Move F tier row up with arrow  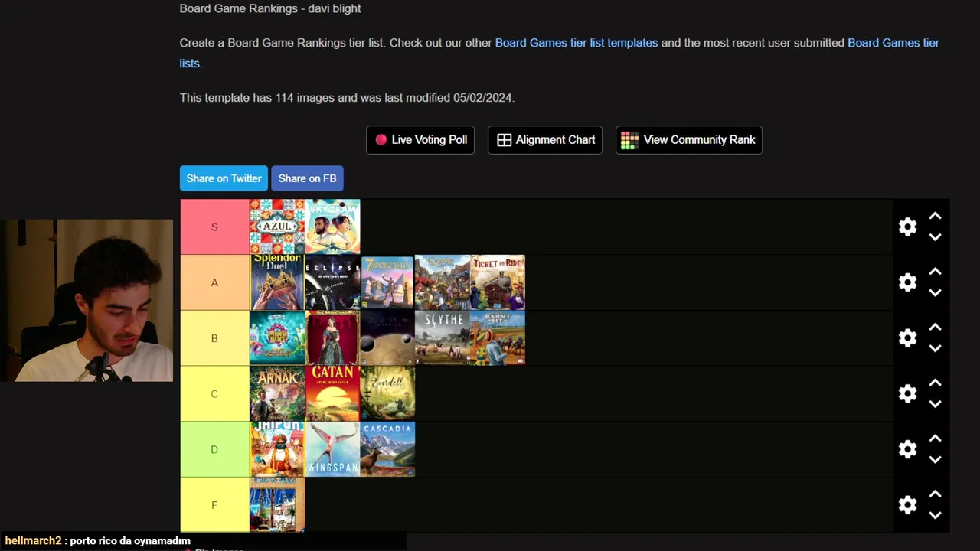(x=935, y=494)
